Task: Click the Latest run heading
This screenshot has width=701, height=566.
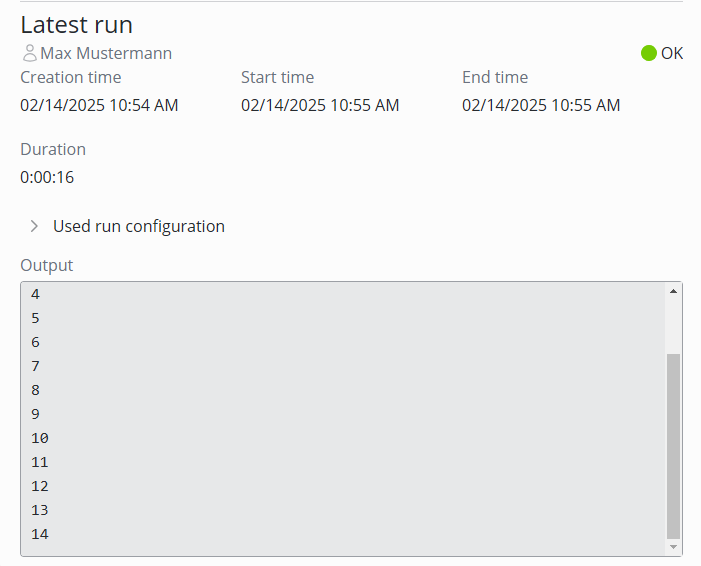Action: [x=76, y=25]
